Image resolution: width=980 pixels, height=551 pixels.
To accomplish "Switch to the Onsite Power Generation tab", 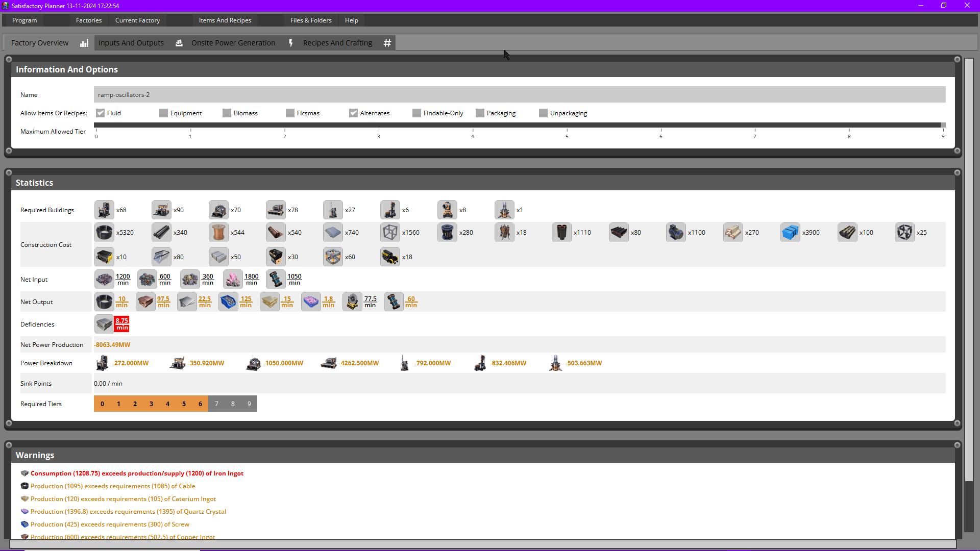I will (x=233, y=43).
